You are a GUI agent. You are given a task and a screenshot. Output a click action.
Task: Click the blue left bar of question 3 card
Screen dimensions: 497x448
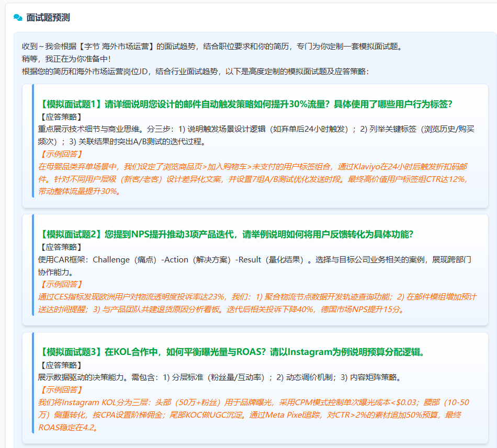[x=33, y=383]
